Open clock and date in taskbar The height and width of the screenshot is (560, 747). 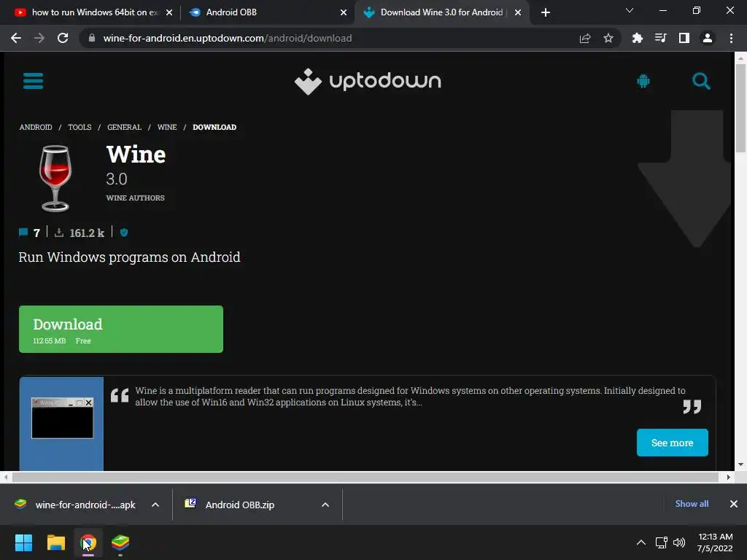[715, 542]
